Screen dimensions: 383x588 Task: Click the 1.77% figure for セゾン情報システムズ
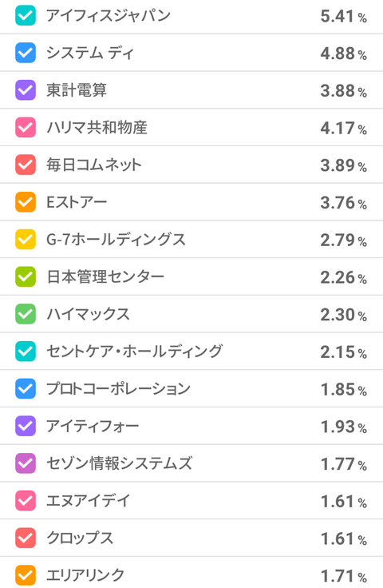click(x=343, y=464)
